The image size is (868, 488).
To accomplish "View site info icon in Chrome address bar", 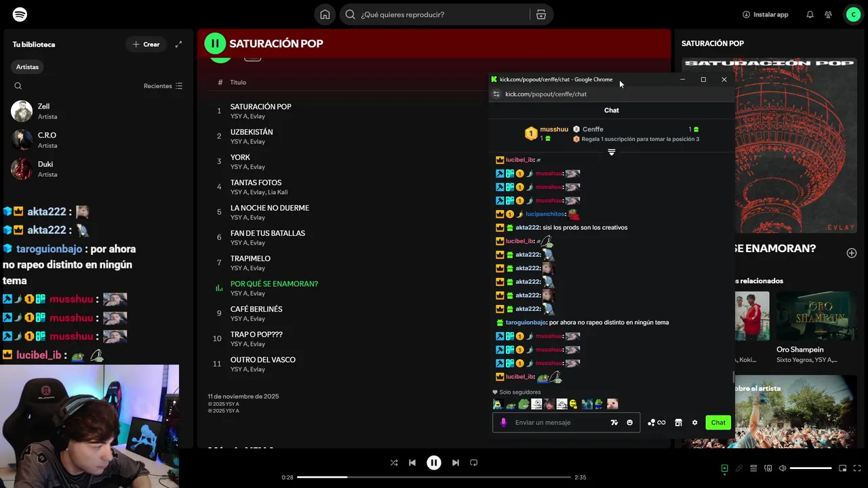I will click(496, 94).
